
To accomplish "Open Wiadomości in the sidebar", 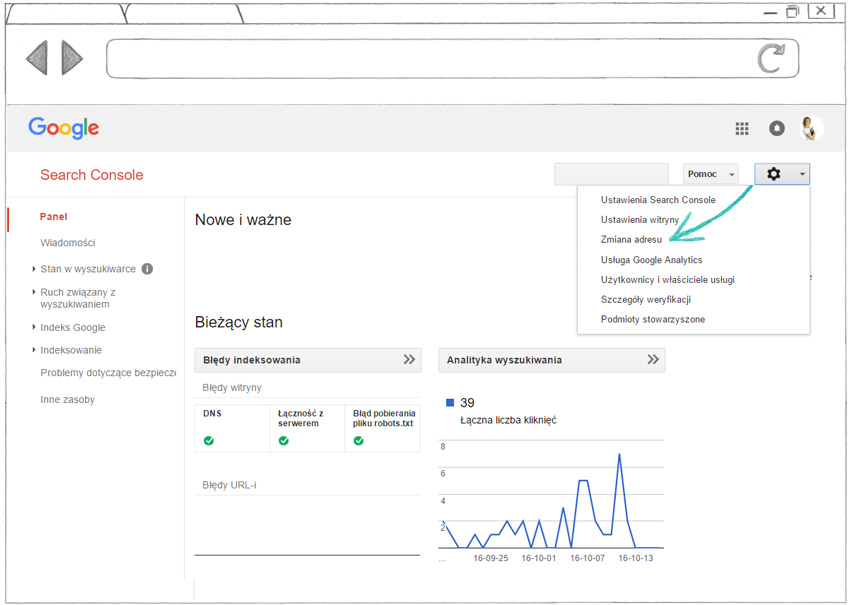I will coord(68,243).
